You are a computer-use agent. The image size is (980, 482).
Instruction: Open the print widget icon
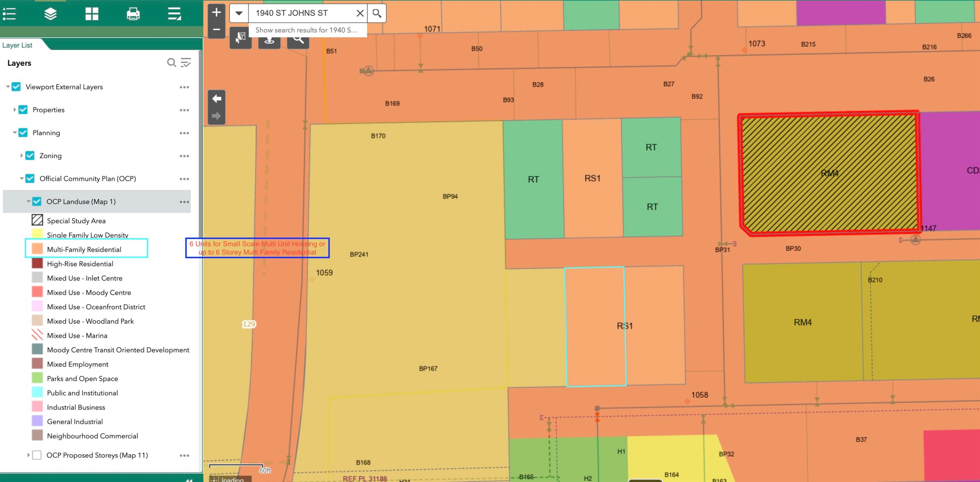click(x=133, y=14)
